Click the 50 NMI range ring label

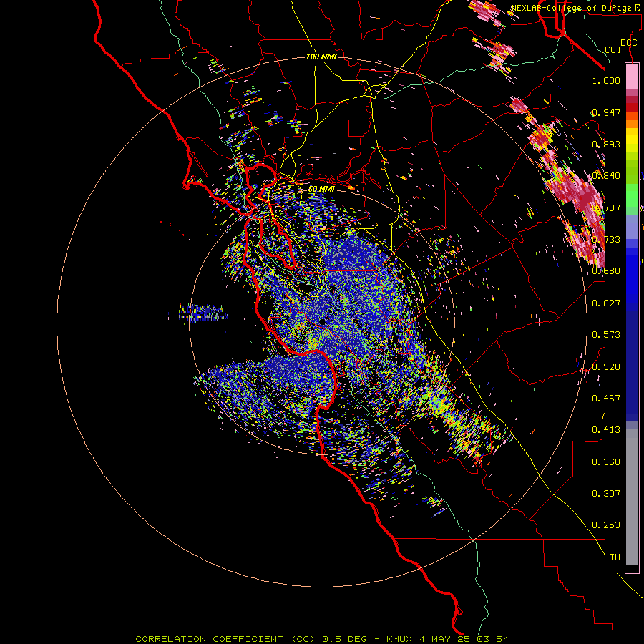[x=321, y=190]
